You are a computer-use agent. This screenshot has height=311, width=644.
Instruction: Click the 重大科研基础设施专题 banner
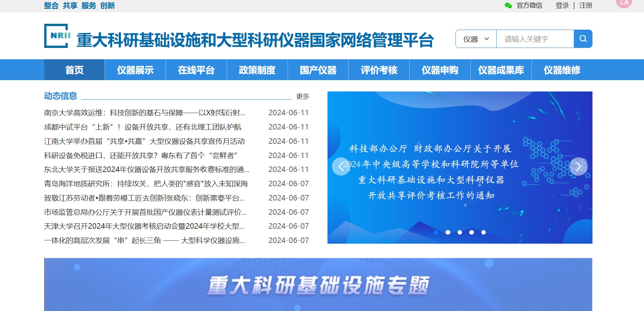(x=318, y=285)
